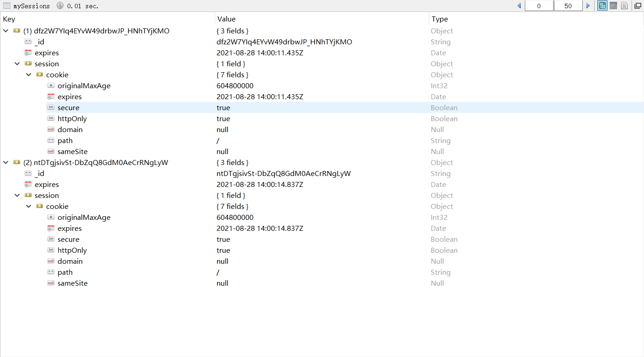Screen dimensions: 644x357
Task: Click the Type column header
Action: (440, 19)
